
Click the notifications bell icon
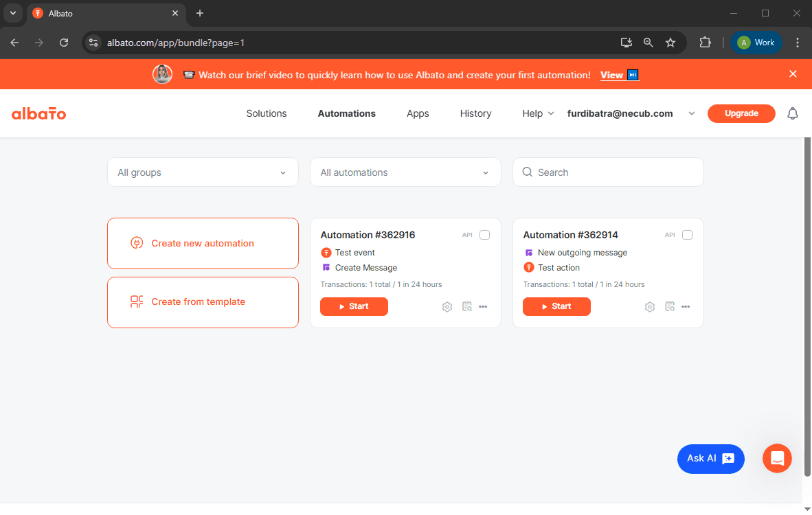click(x=793, y=113)
